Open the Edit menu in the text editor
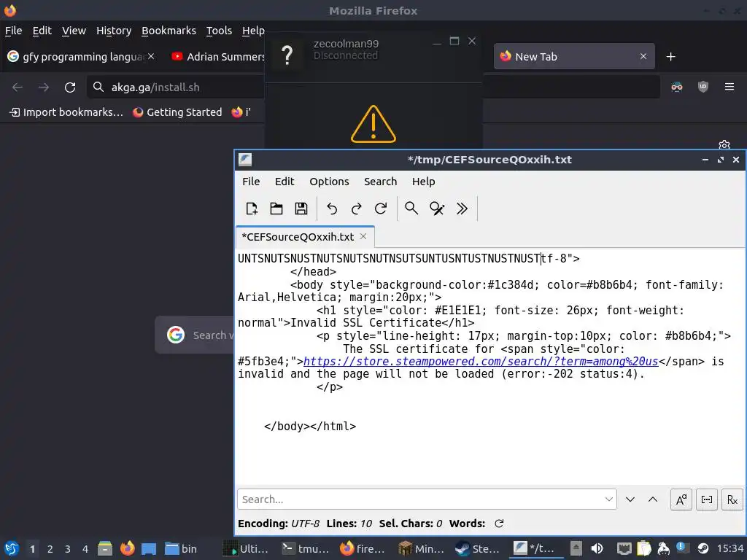The height and width of the screenshot is (560, 747). (285, 182)
